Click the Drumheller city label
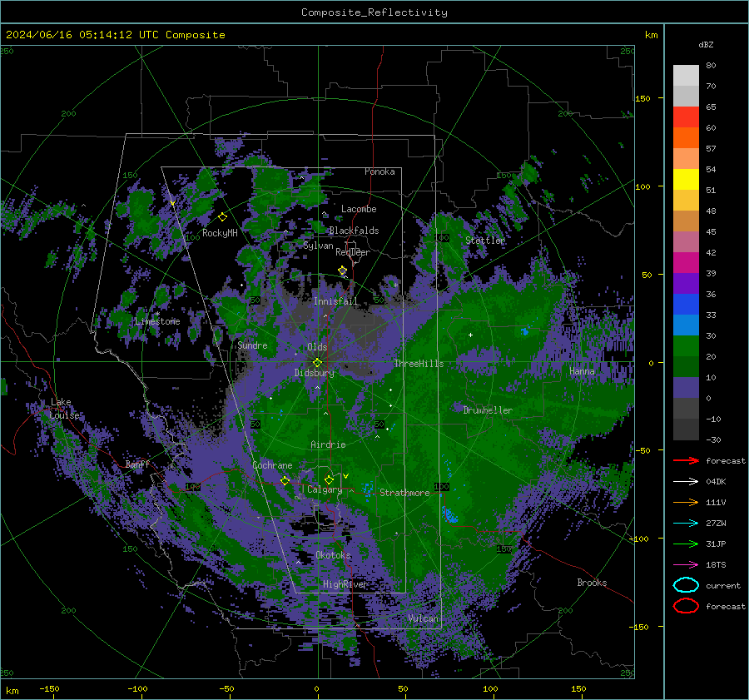749x700 pixels. point(488,410)
